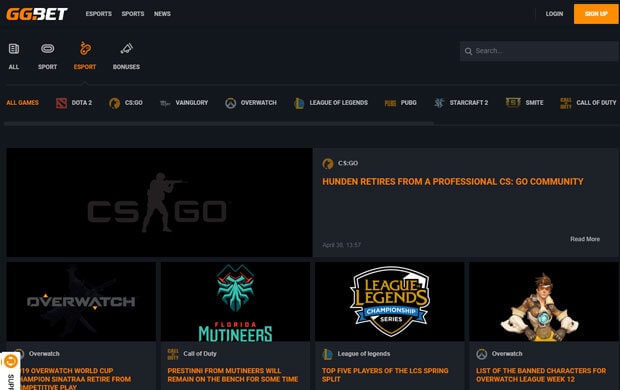620x390 pixels.
Task: Select the DOTA 2 filter tab label
Action: coord(82,103)
